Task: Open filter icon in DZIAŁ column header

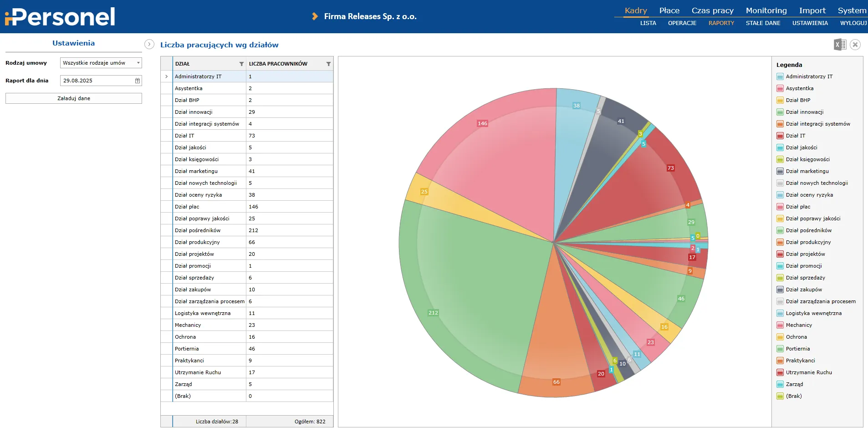Action: [x=241, y=64]
